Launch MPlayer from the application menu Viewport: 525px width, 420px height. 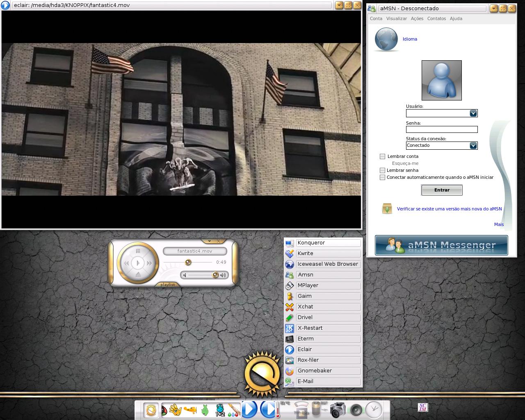pos(323,285)
